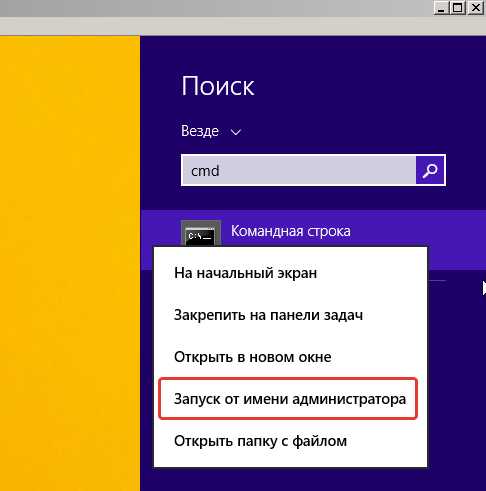
Task: Select Открыть папку с файлом
Action: 260,441
